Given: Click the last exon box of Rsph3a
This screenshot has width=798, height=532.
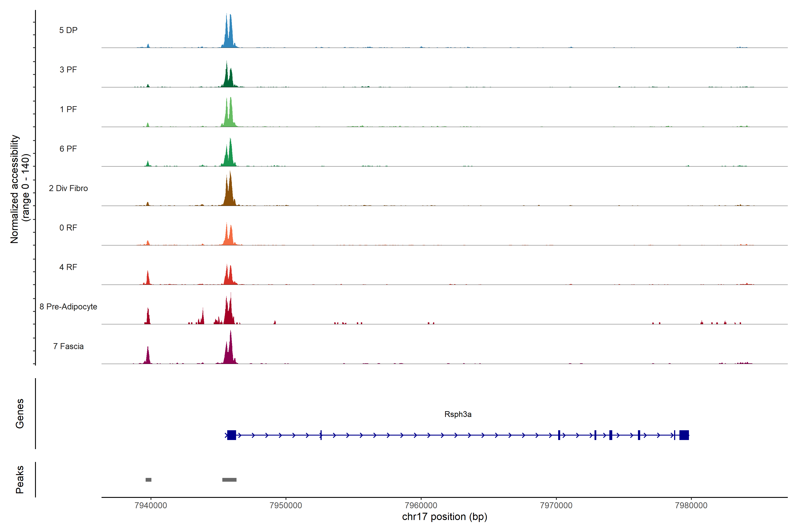Looking at the screenshot, I should 684,435.
